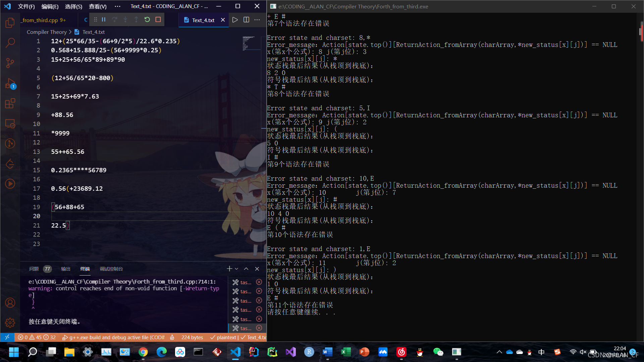644x362 pixels.
Task: Split the editor to the right
Action: tap(246, 20)
